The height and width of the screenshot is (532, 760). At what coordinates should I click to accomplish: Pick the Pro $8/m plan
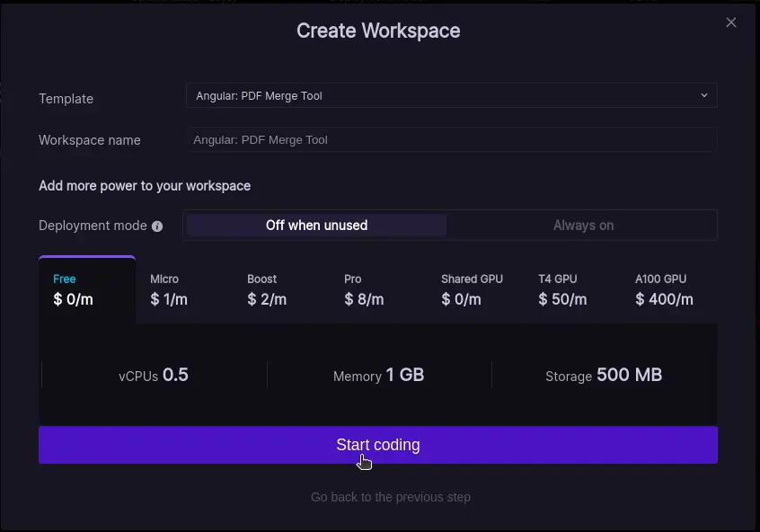(x=378, y=290)
